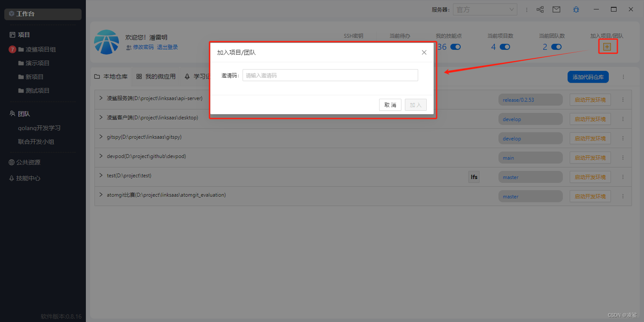Click 测试项目 in project tree
The width and height of the screenshot is (644, 322).
point(38,91)
